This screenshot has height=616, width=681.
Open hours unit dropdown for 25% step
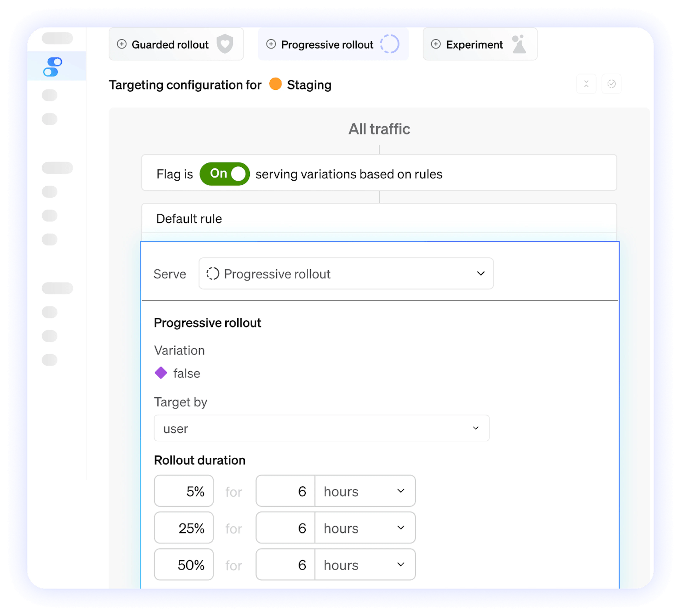365,528
